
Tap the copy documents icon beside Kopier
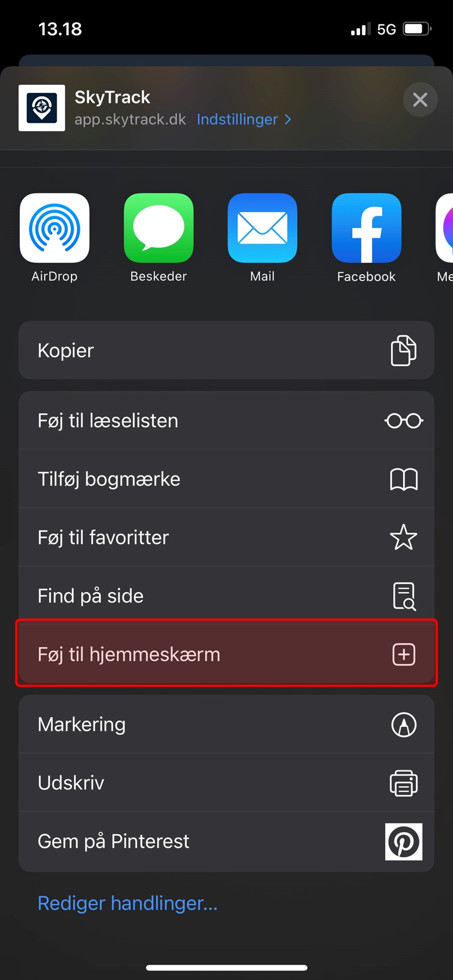coord(404,350)
